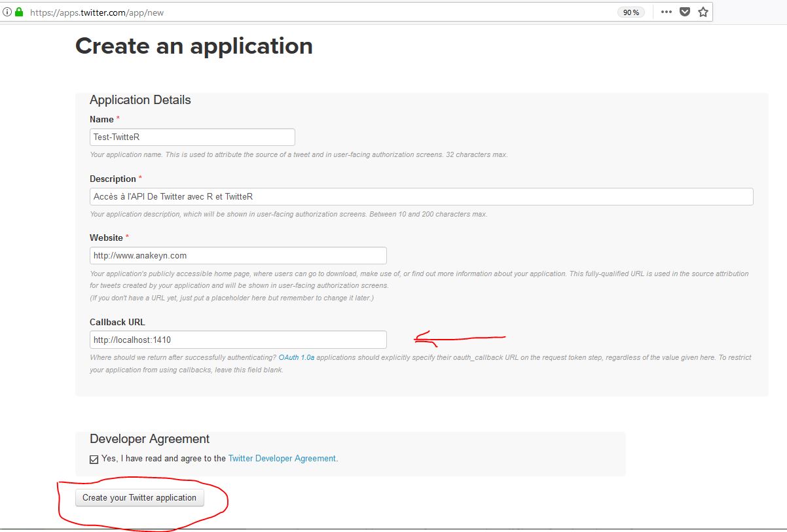787x532 pixels.
Task: Click into the Description text field
Action: pyautogui.click(x=422, y=197)
